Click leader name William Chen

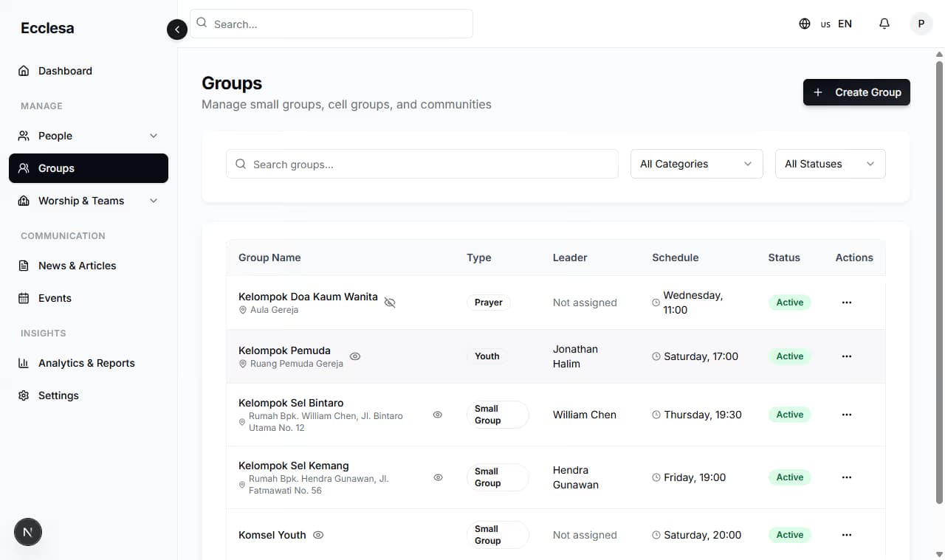pos(584,415)
